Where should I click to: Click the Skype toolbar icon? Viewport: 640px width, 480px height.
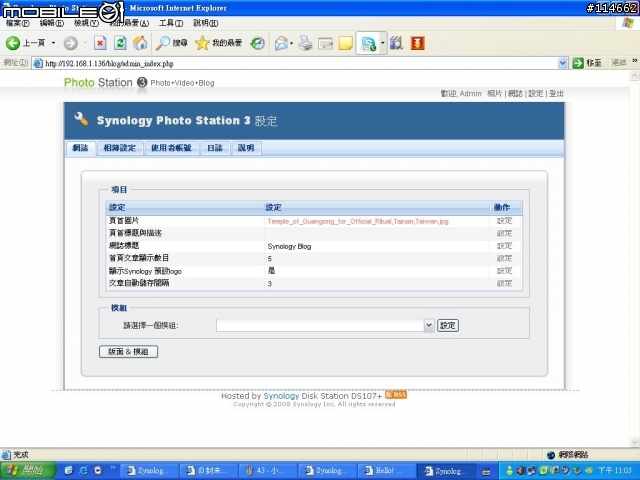[x=369, y=43]
